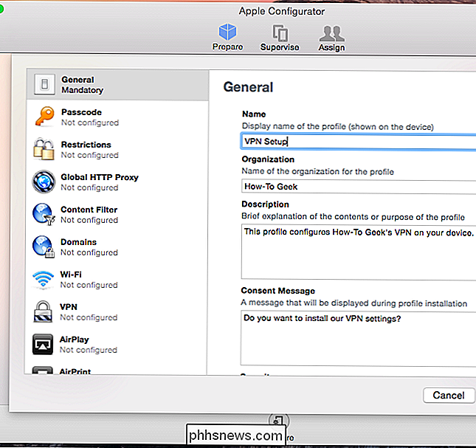This screenshot has width=476, height=448.
Task: Click Cancel to dismiss the profile sheet
Action: point(449,395)
